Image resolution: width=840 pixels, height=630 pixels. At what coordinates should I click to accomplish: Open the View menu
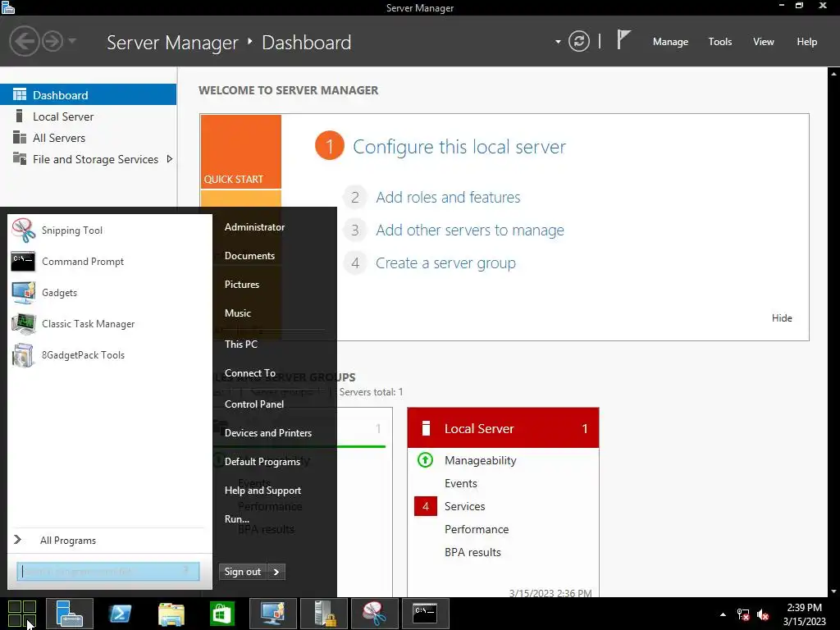pos(763,42)
